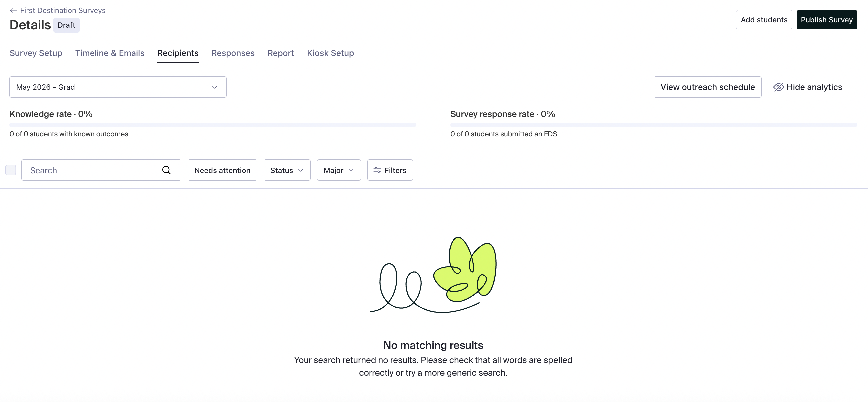
Task: Click the Survey response rate progress bar
Action: [x=653, y=125]
